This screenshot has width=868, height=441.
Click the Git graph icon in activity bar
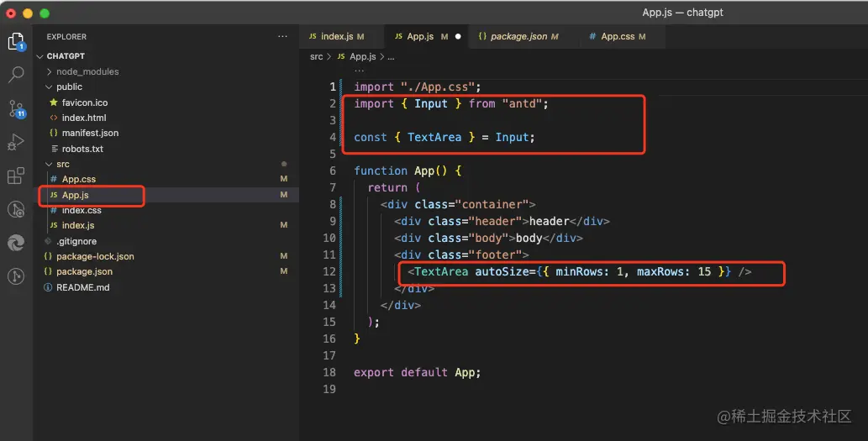(x=15, y=276)
